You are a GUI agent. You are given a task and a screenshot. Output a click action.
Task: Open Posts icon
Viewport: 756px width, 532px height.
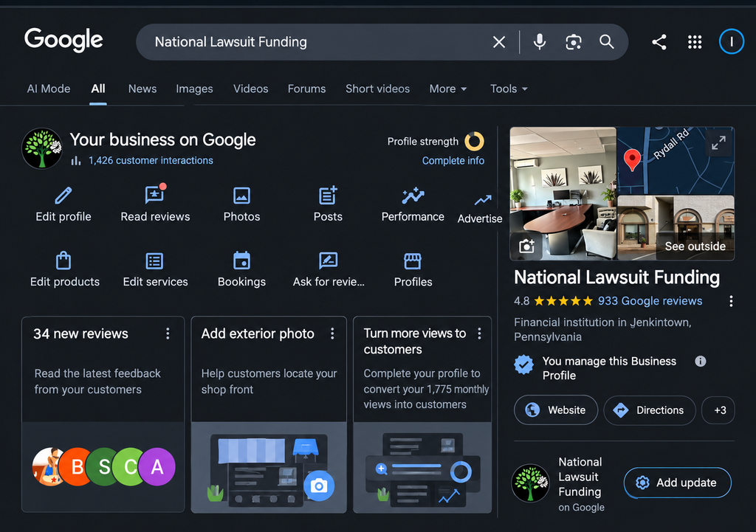[x=328, y=196]
